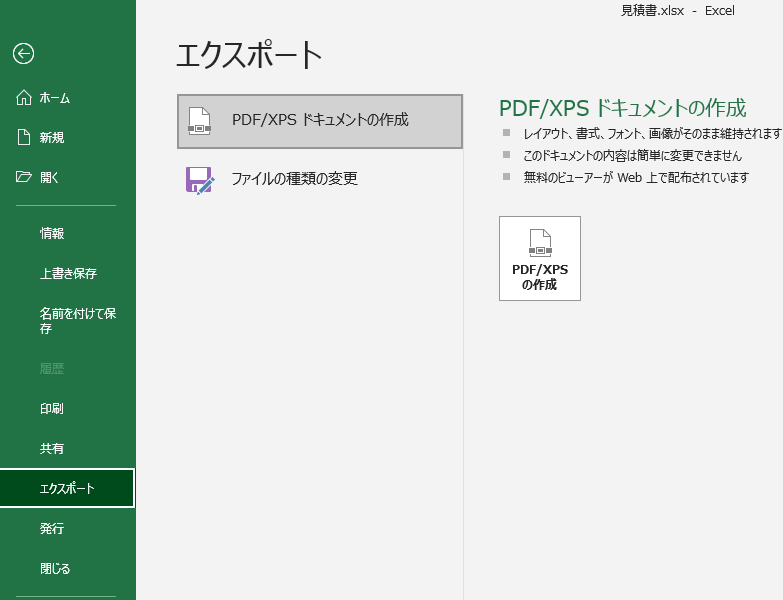Click the back arrow to return to workbook
Screen dimensions: 783x600
pos(25,54)
